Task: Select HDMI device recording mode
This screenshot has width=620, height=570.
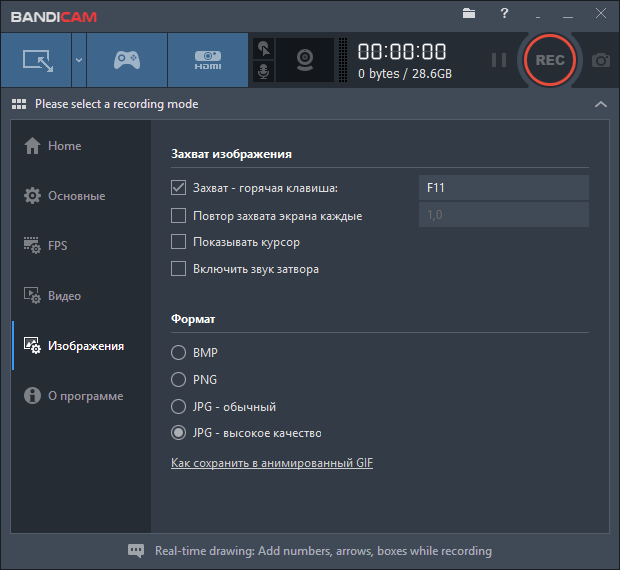Action: 207,60
